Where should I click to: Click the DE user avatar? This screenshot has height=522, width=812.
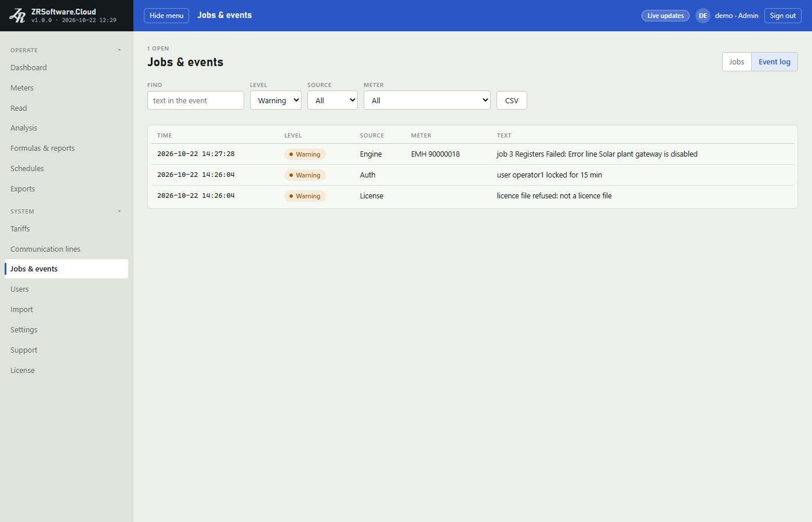point(703,16)
